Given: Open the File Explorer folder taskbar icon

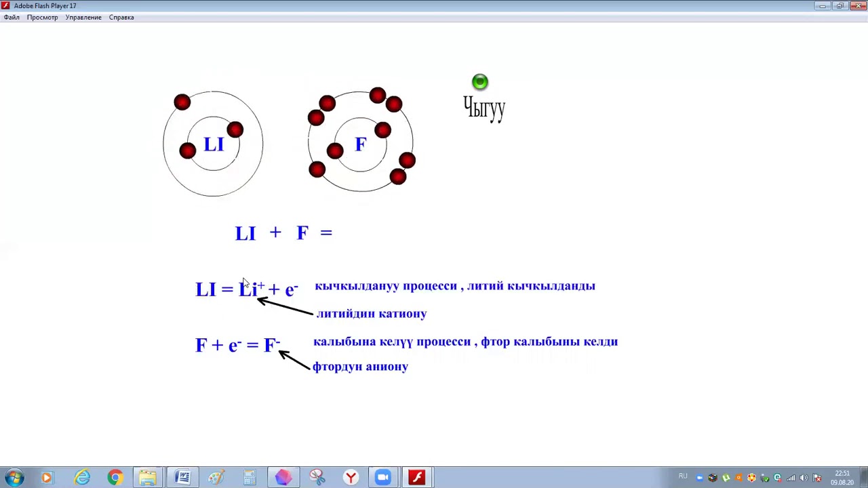Looking at the screenshot, I should coord(148,477).
